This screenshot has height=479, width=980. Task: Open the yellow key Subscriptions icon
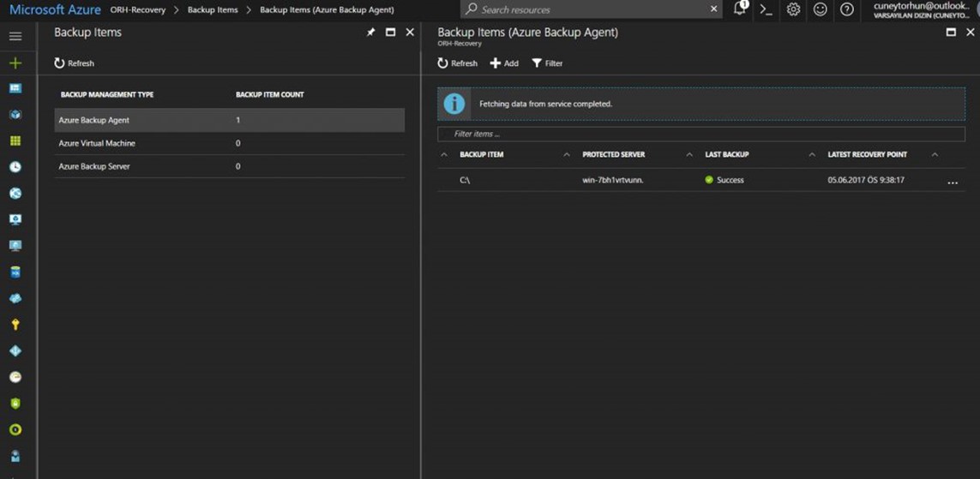pos(15,325)
